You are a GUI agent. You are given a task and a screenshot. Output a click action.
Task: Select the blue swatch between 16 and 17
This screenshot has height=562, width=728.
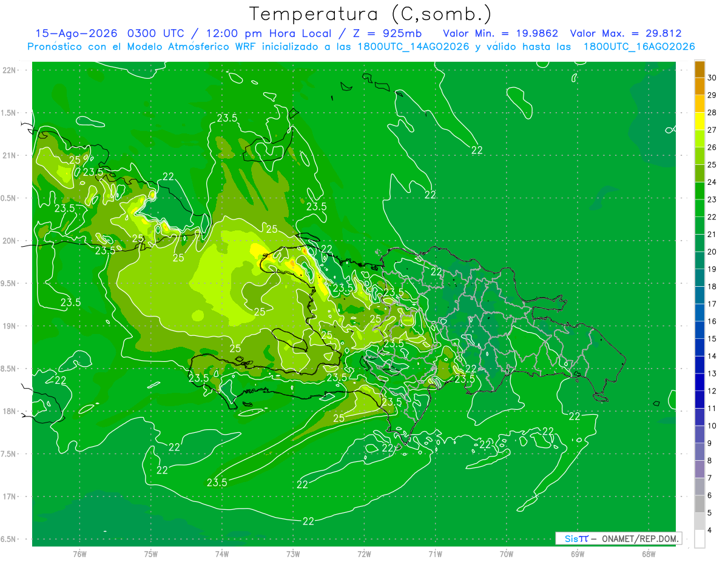699,313
